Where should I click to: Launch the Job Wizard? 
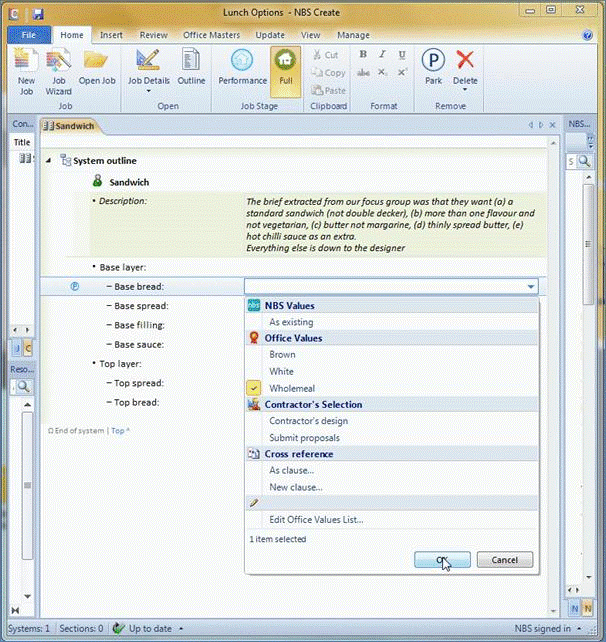59,71
